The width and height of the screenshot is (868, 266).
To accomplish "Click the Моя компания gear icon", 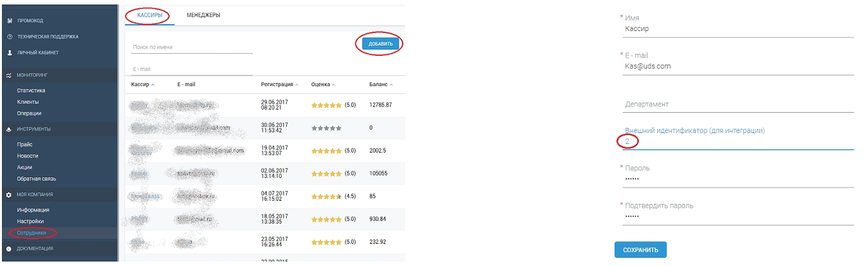I will coord(9,194).
